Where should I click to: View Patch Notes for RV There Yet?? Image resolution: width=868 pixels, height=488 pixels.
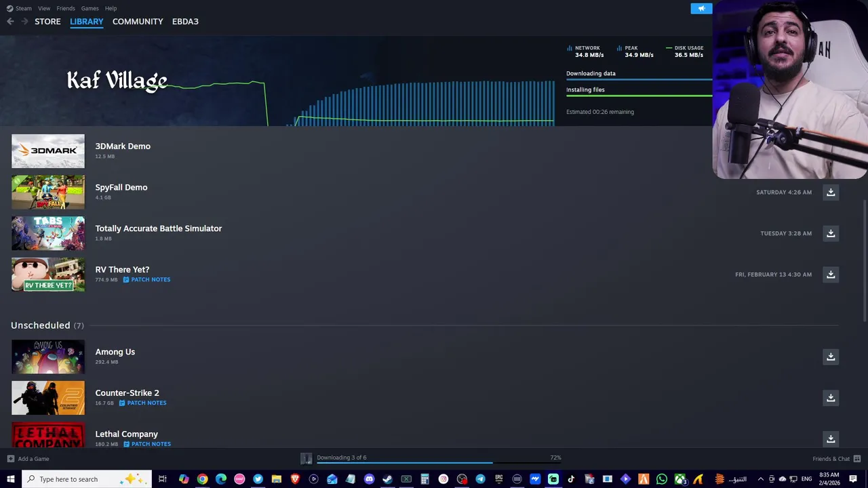146,279
